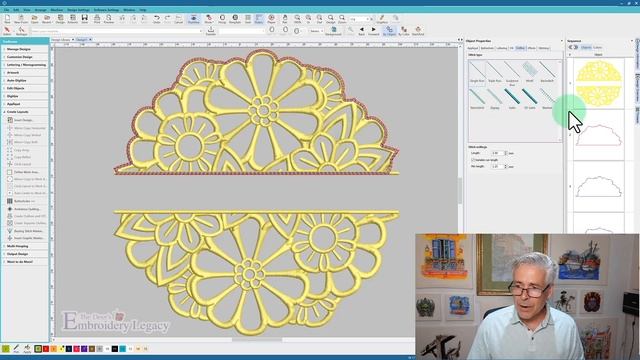This screenshot has height=360, width=640.
Task: Open the Window menu
Action: (129, 10)
